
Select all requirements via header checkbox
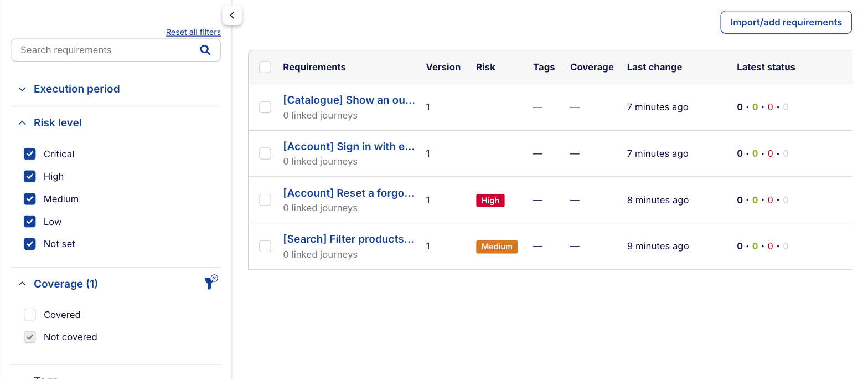(x=265, y=67)
